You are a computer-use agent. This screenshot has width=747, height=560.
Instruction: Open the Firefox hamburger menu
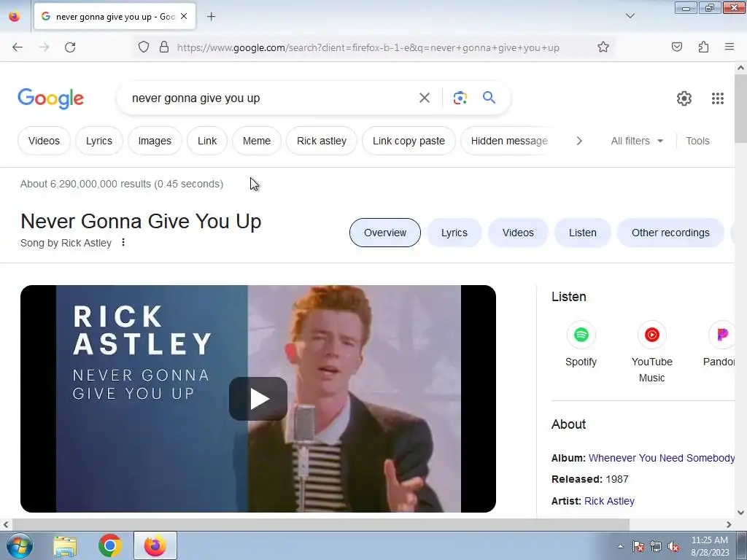pyautogui.click(x=729, y=47)
